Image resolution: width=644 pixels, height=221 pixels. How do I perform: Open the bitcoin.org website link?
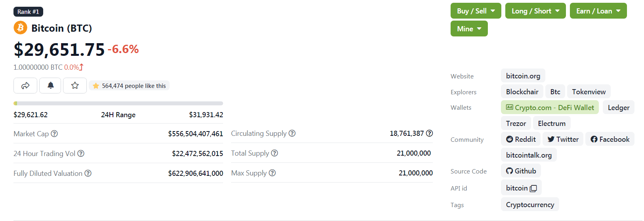pyautogui.click(x=523, y=76)
